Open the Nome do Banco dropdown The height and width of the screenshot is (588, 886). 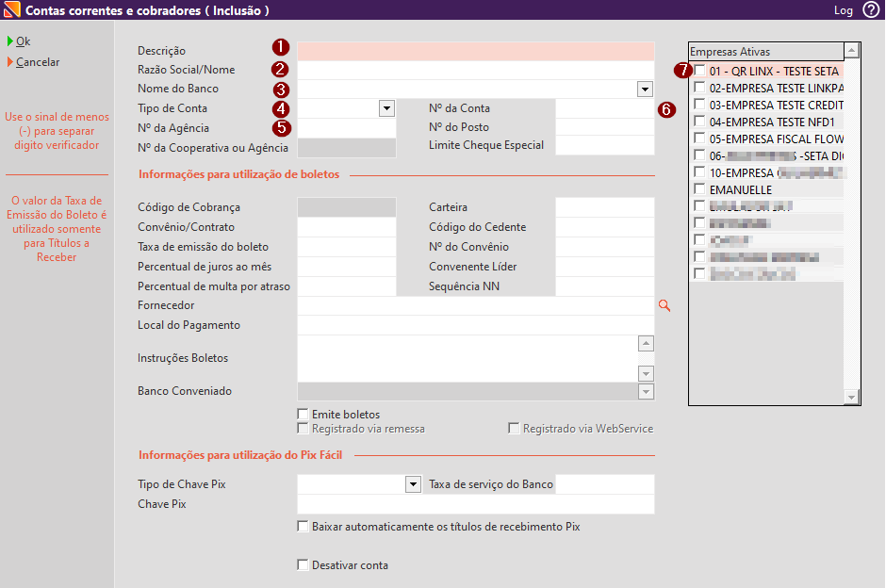click(645, 90)
